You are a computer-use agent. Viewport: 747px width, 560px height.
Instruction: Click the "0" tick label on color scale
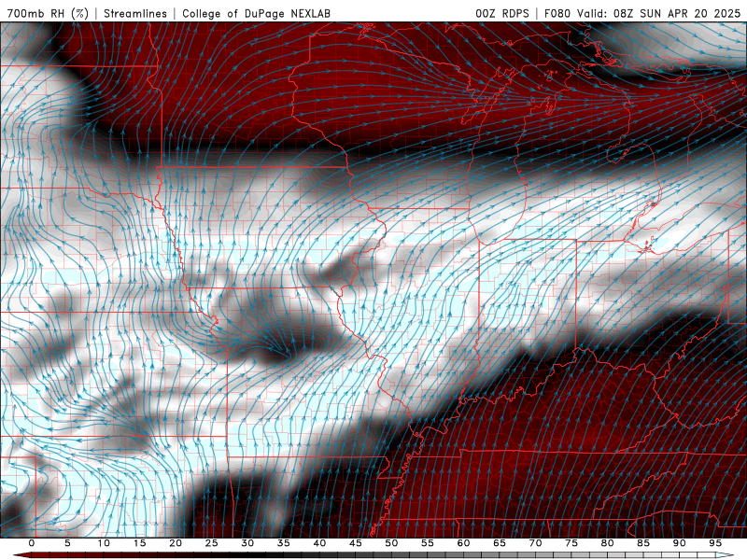[x=32, y=543]
